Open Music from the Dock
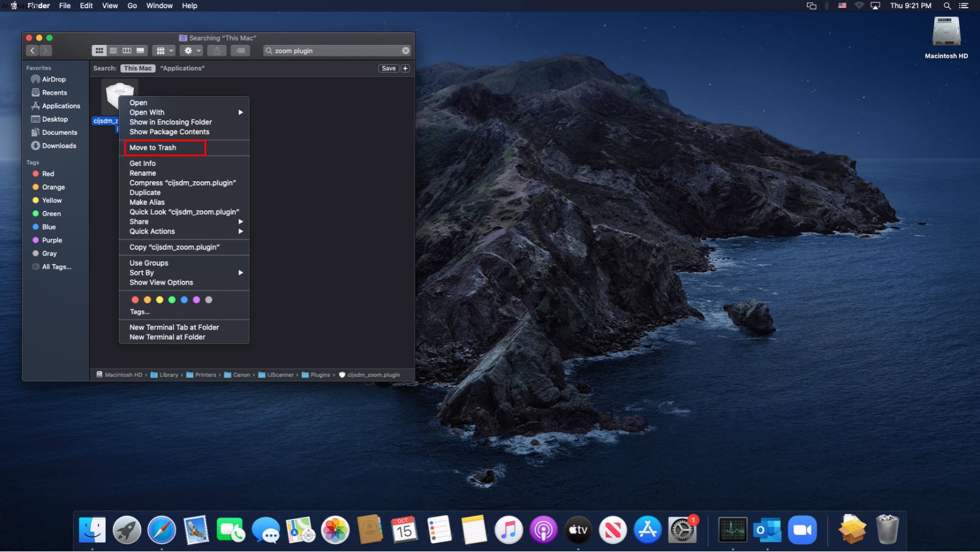This screenshot has width=980, height=552. 509,530
